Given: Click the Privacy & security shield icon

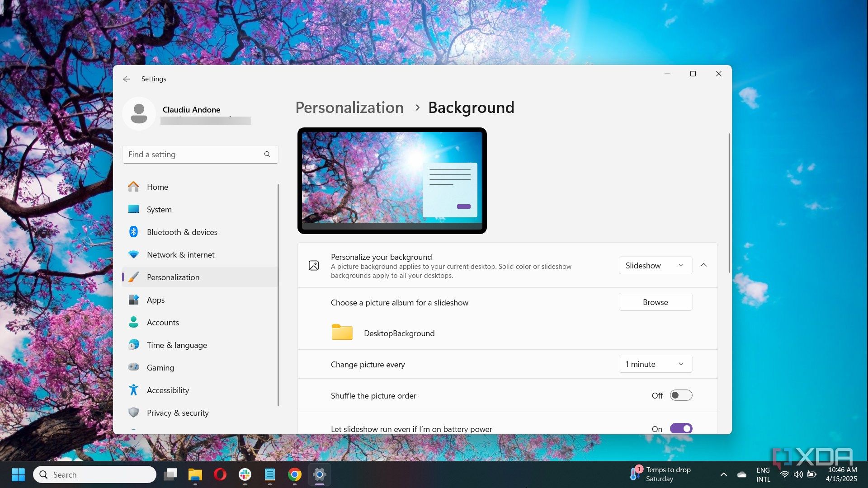Looking at the screenshot, I should pyautogui.click(x=134, y=413).
